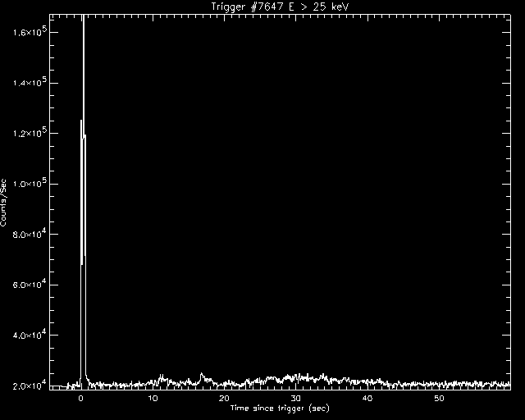
Task: Click the x-axis tick label 20
Action: click(x=224, y=398)
